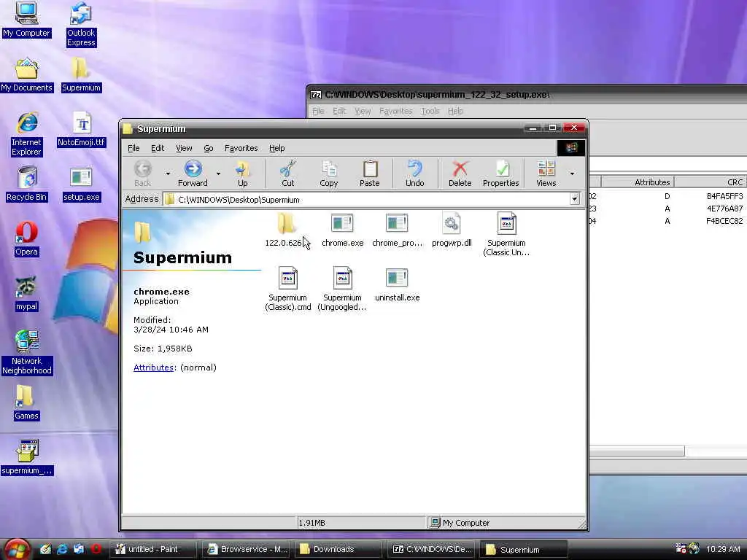747x560 pixels.
Task: Click the Address path input field
Action: click(x=366, y=200)
